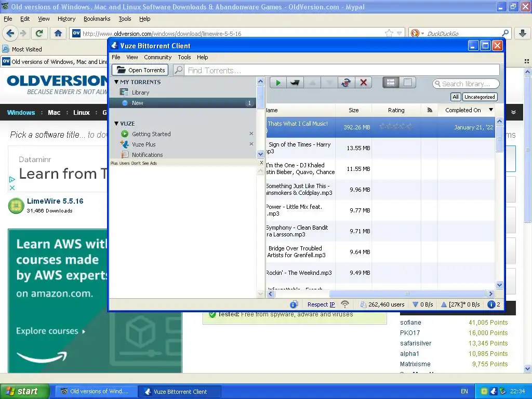
Task: Open Vuze Community menu
Action: click(x=158, y=57)
